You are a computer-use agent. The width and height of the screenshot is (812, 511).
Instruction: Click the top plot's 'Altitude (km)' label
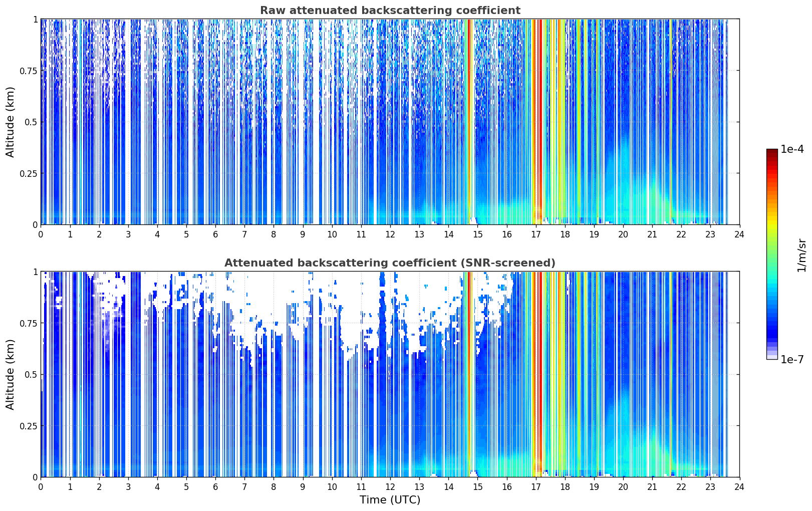pyautogui.click(x=11, y=122)
